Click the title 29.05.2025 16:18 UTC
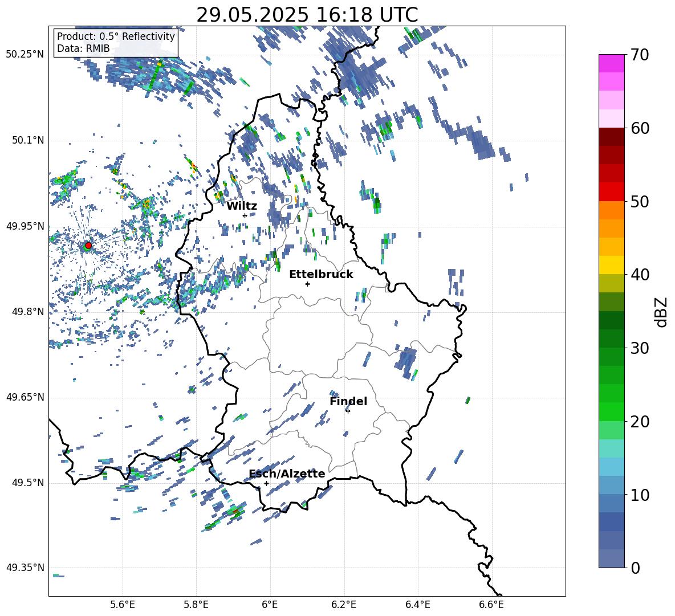Image resolution: width=675 pixels, height=616 pixels. (x=307, y=15)
